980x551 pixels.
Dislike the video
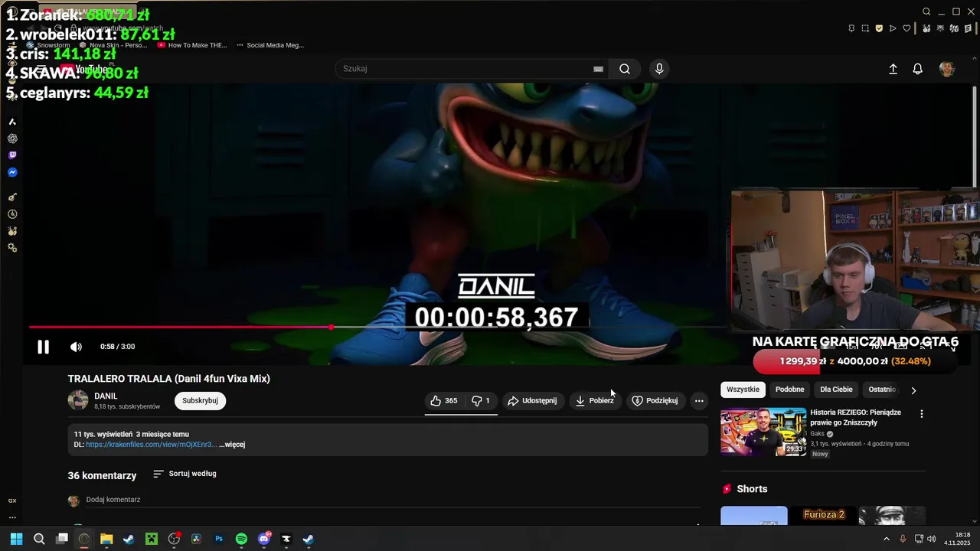480,400
